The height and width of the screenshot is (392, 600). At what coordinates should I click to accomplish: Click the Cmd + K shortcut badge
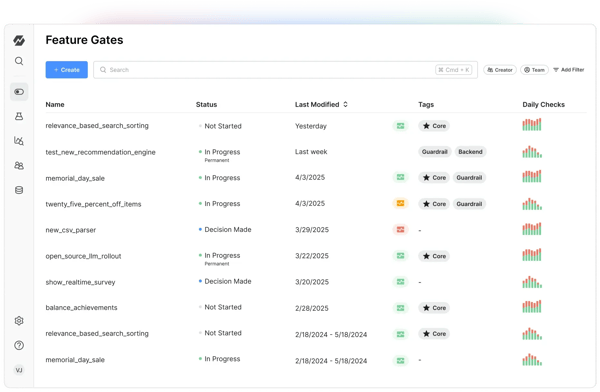coord(453,70)
